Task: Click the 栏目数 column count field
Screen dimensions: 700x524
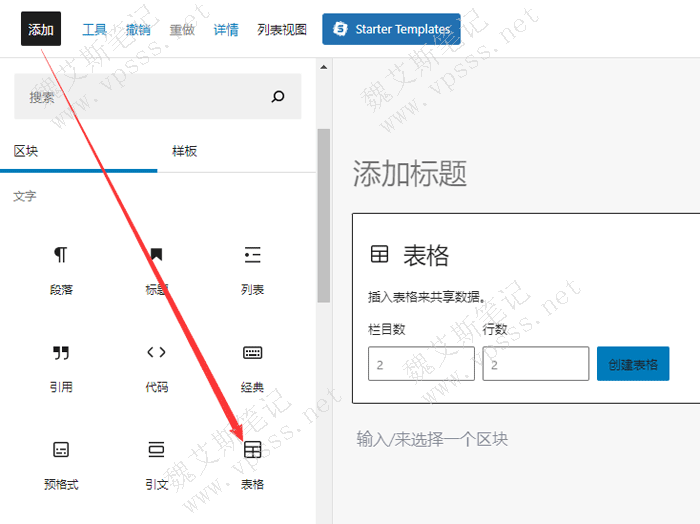Action: (421, 364)
